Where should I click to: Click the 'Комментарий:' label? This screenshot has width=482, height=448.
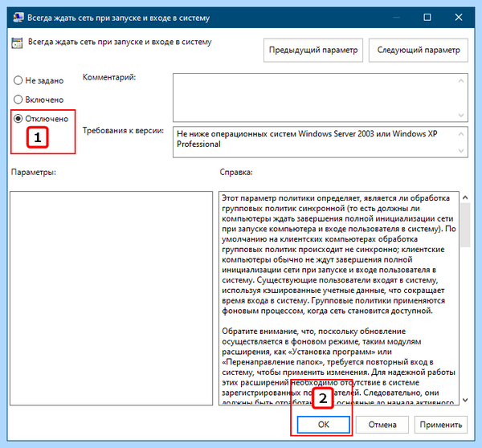click(x=109, y=77)
